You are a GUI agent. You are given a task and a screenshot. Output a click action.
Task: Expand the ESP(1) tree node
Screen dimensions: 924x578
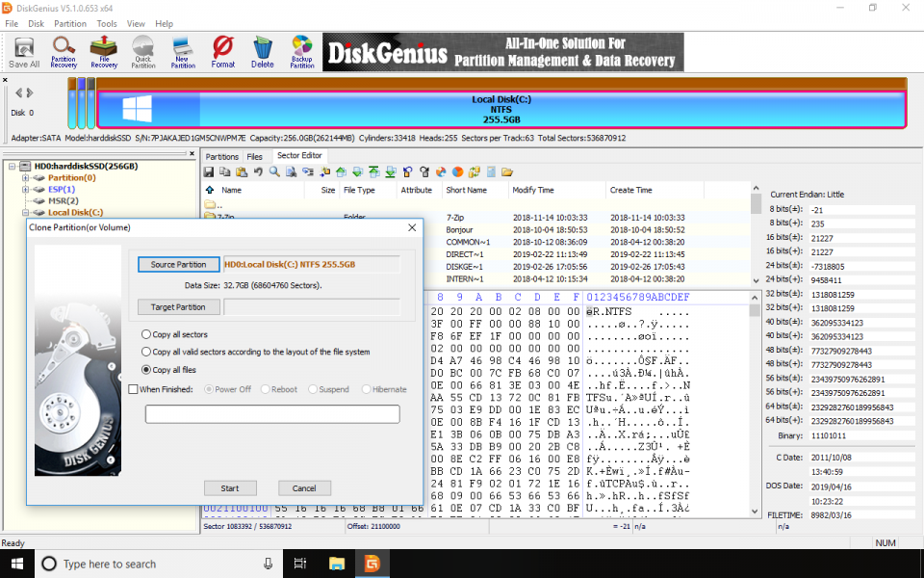(25, 190)
